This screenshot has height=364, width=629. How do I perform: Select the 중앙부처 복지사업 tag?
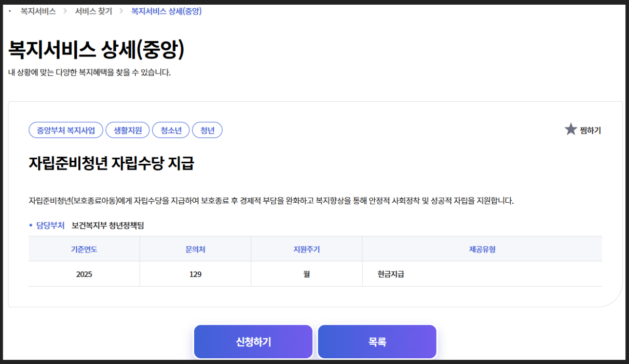(65, 130)
